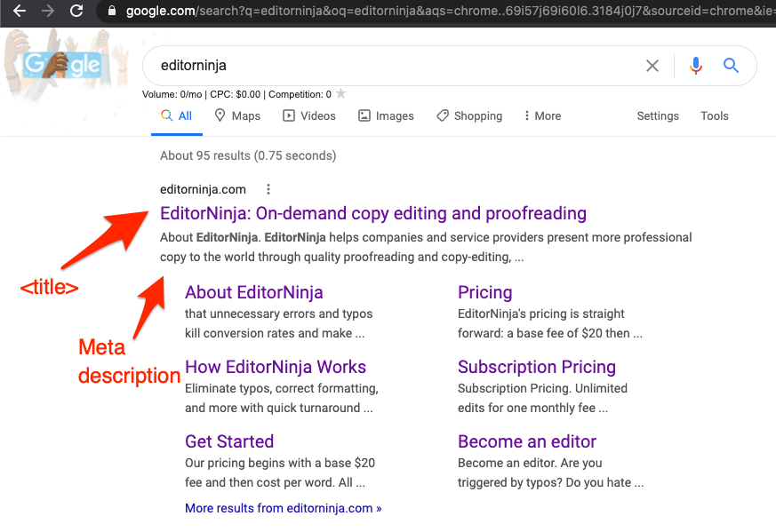Submit search with the magnifying glass icon
776x532 pixels.
(731, 65)
